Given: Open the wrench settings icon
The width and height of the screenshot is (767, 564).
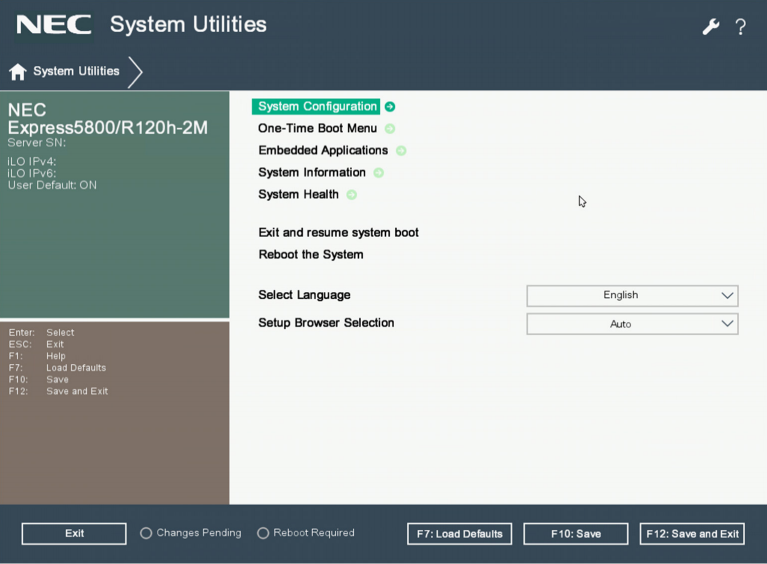Looking at the screenshot, I should tap(711, 26).
